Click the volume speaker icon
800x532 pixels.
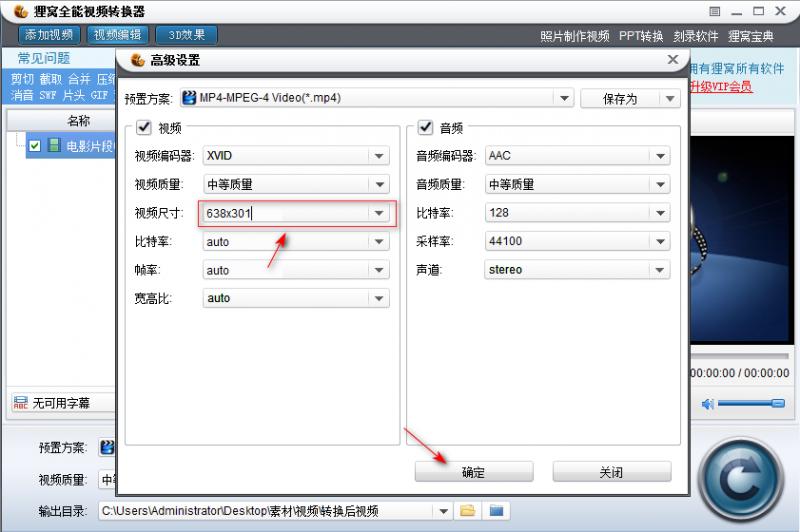[x=708, y=403]
